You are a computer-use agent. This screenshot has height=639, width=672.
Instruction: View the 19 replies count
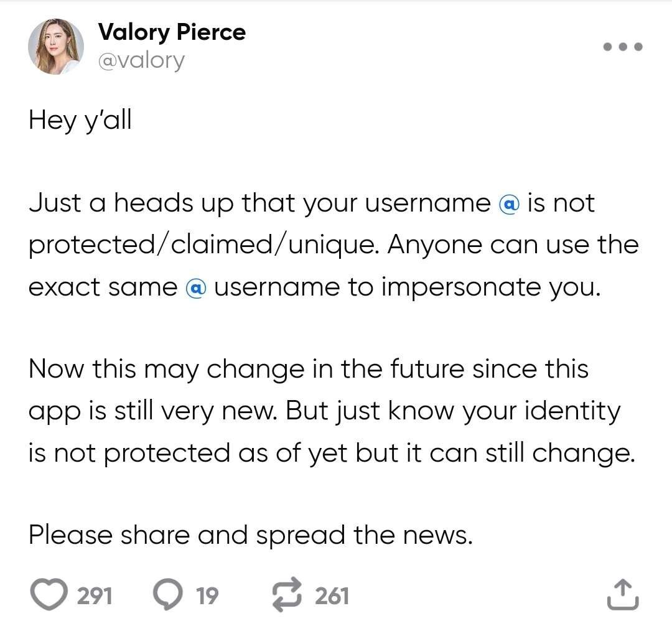coord(207,596)
